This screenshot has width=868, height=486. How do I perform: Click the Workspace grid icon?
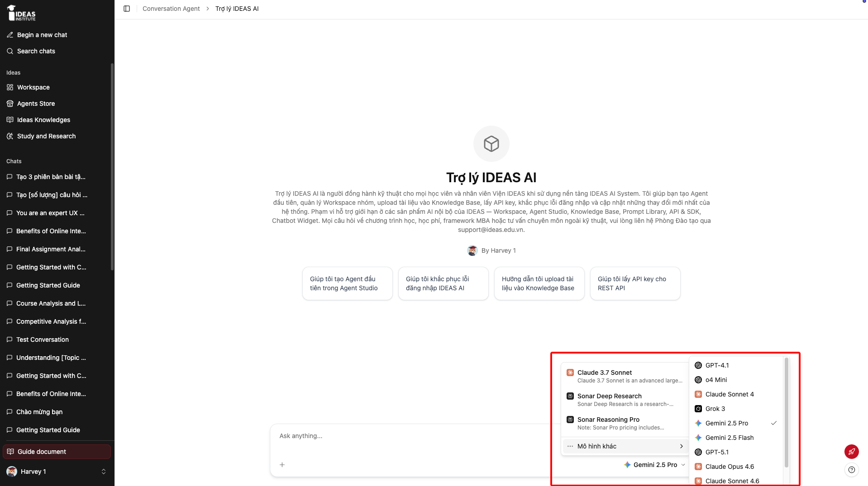(10, 87)
